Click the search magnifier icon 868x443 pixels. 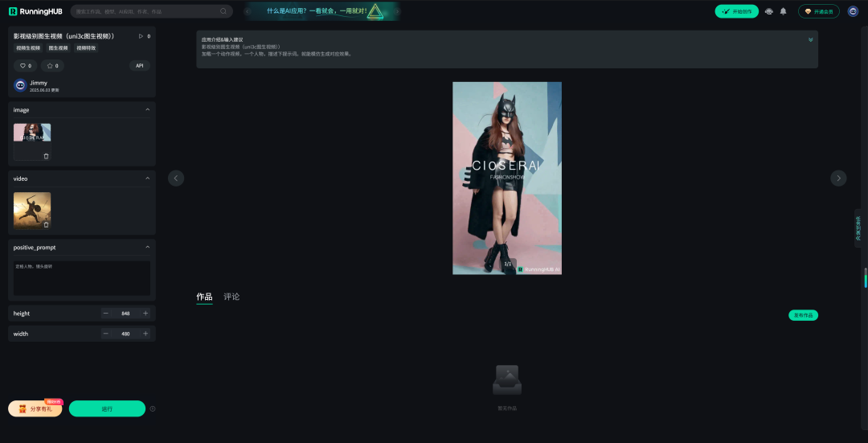coord(223,11)
